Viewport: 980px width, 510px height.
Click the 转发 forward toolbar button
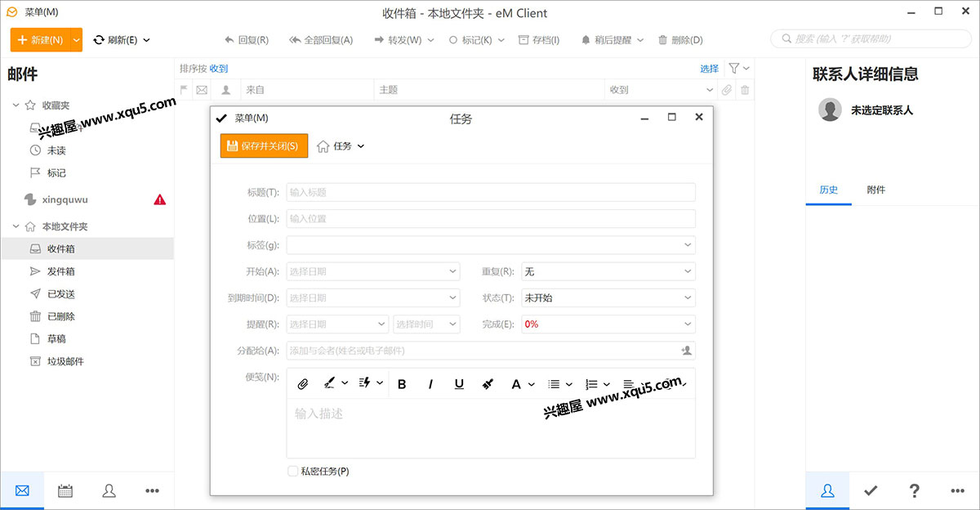398,40
